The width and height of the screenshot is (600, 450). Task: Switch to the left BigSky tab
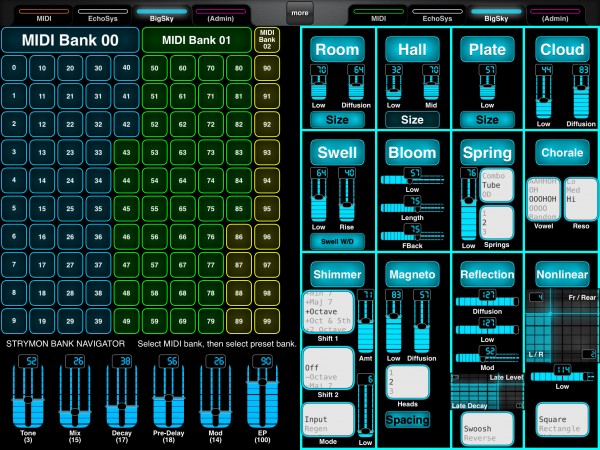(161, 15)
